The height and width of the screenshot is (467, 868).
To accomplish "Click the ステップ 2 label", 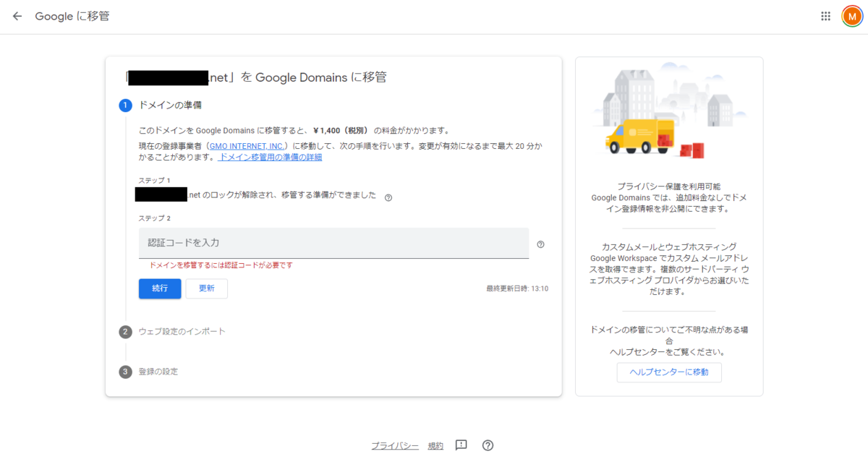I will tap(155, 218).
